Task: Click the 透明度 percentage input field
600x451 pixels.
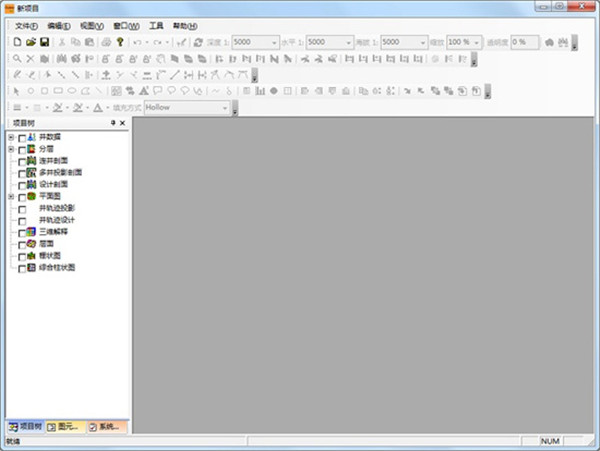Action: tap(525, 43)
